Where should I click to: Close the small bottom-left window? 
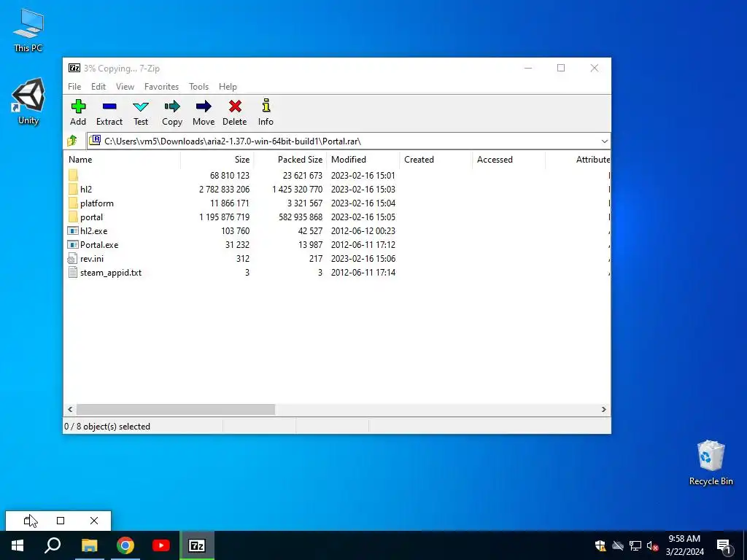[x=94, y=521]
